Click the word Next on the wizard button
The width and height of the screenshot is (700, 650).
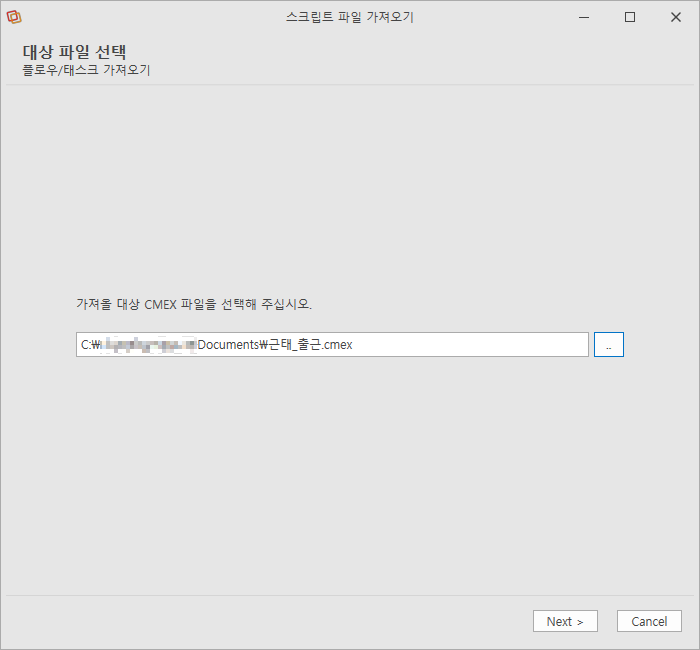click(559, 621)
